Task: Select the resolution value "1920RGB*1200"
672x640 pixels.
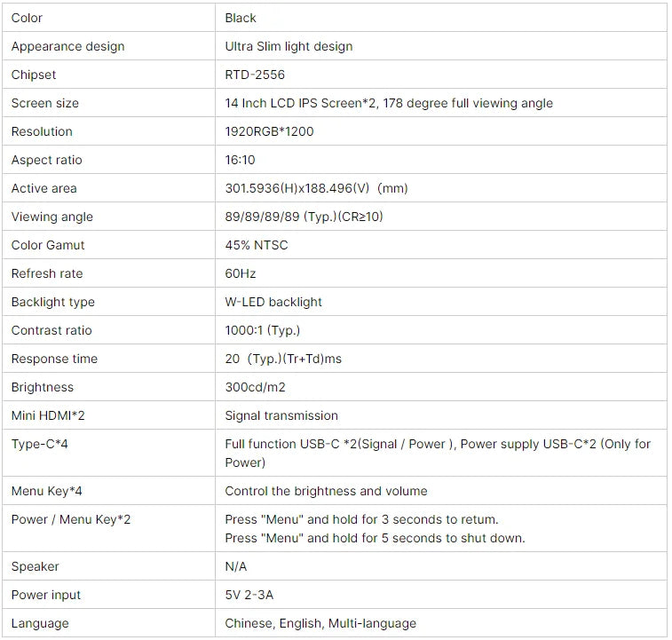Action: 269,131
